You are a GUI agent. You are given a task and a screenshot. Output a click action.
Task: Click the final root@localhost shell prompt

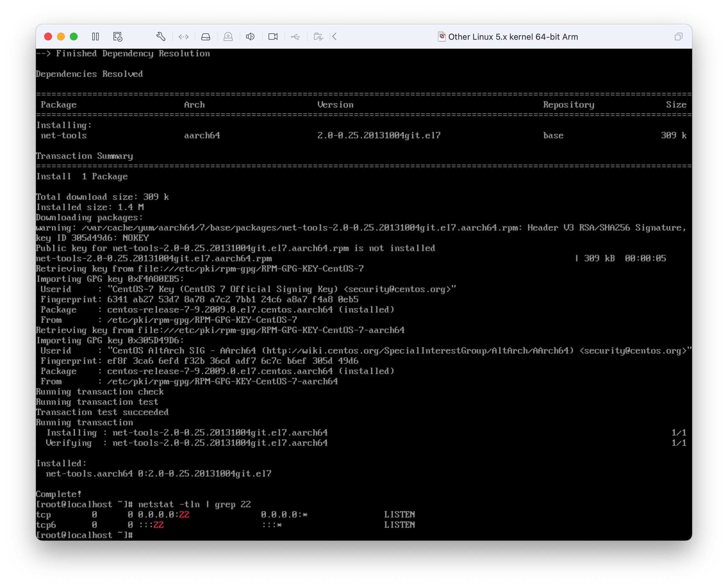(x=84, y=535)
